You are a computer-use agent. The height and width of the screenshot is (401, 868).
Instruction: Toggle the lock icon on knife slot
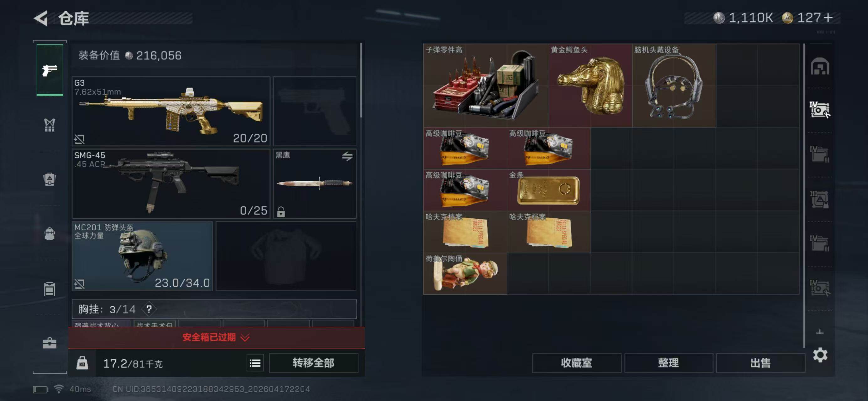coord(281,212)
